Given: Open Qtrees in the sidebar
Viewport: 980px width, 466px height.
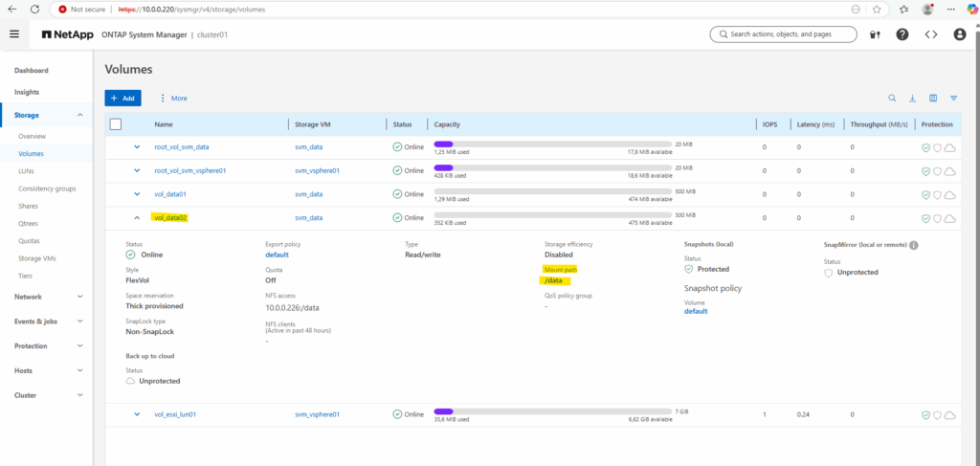Looking at the screenshot, I should point(28,223).
